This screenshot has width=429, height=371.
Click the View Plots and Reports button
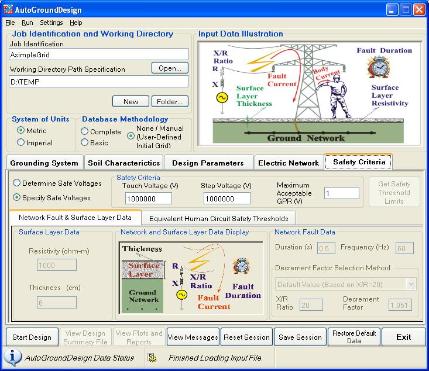(x=139, y=337)
